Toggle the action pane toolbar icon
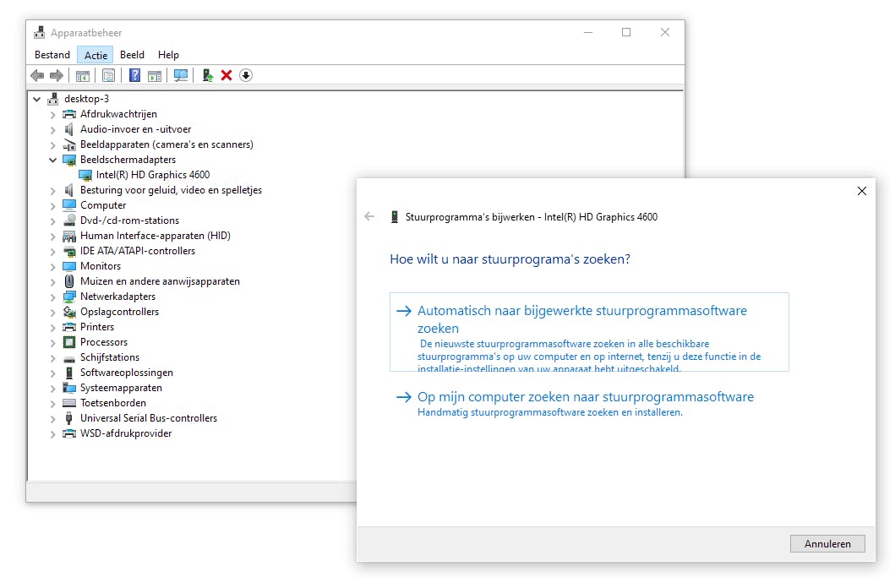This screenshot has width=895, height=588. coord(154,75)
